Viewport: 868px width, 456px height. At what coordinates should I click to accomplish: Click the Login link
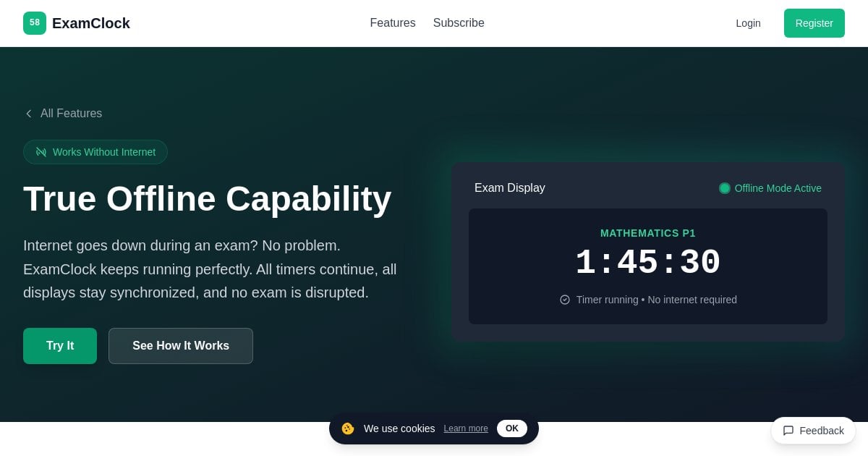pyautogui.click(x=748, y=23)
